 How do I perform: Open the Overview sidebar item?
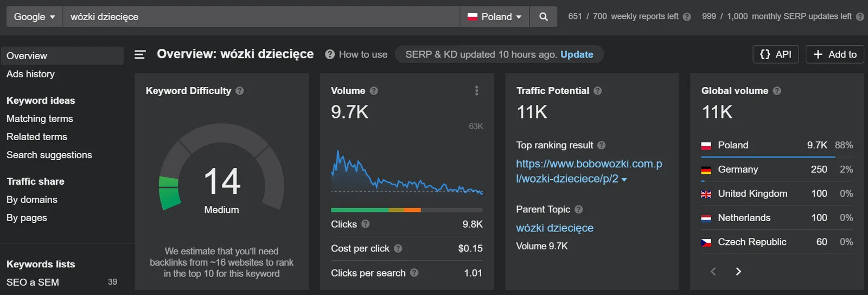point(62,55)
